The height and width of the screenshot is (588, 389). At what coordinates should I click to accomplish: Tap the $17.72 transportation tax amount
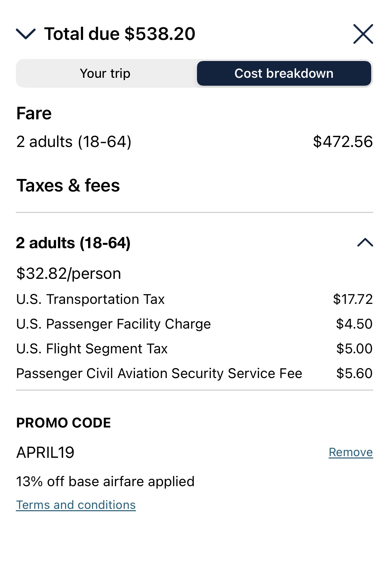coord(352,299)
